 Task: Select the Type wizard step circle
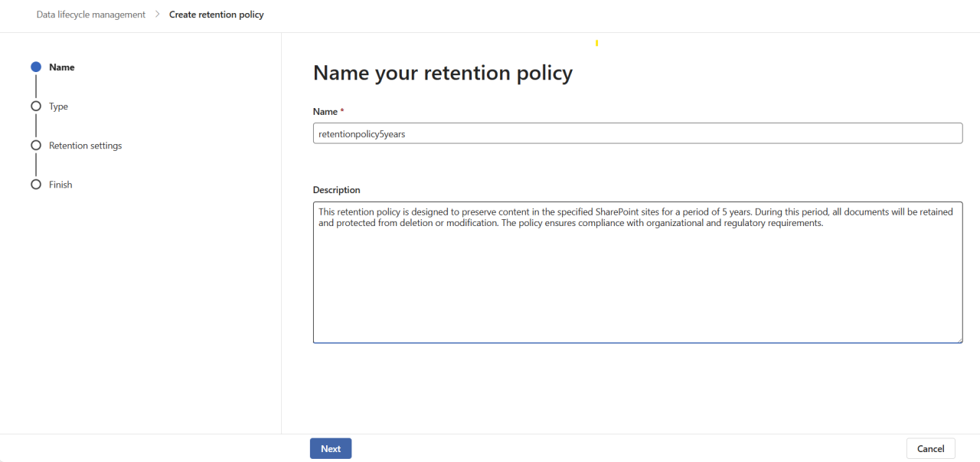click(x=35, y=106)
